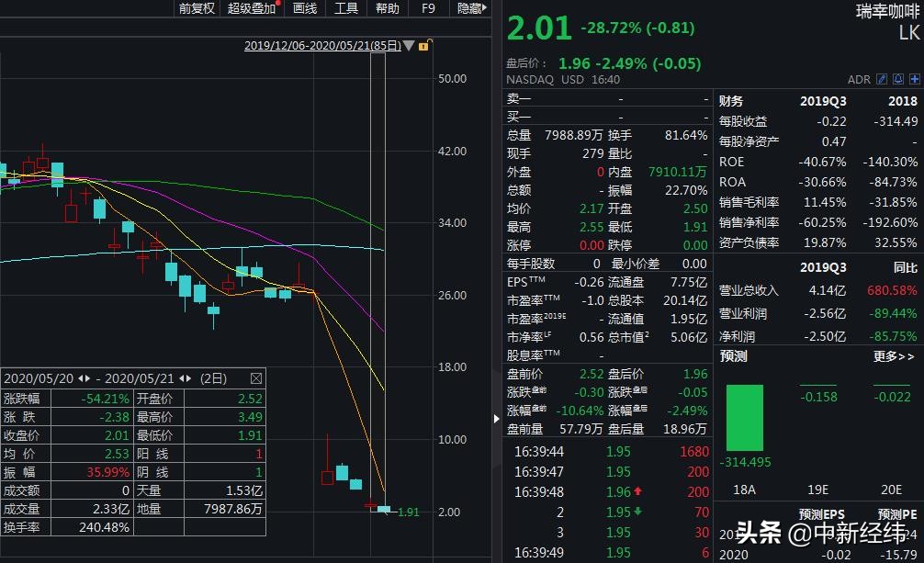Click the ADR edit pencil icon
The height and width of the screenshot is (563, 924).
(x=882, y=79)
